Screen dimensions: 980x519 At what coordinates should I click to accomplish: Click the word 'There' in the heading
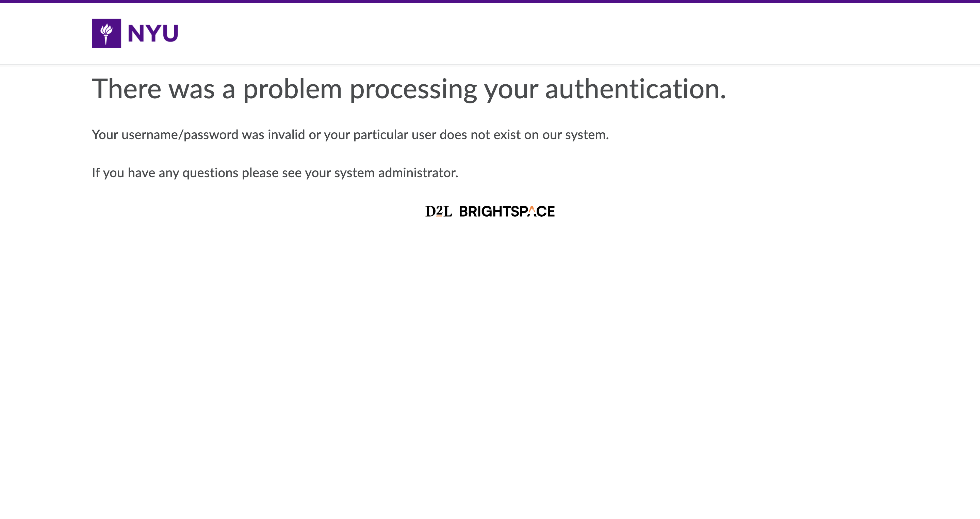127,89
